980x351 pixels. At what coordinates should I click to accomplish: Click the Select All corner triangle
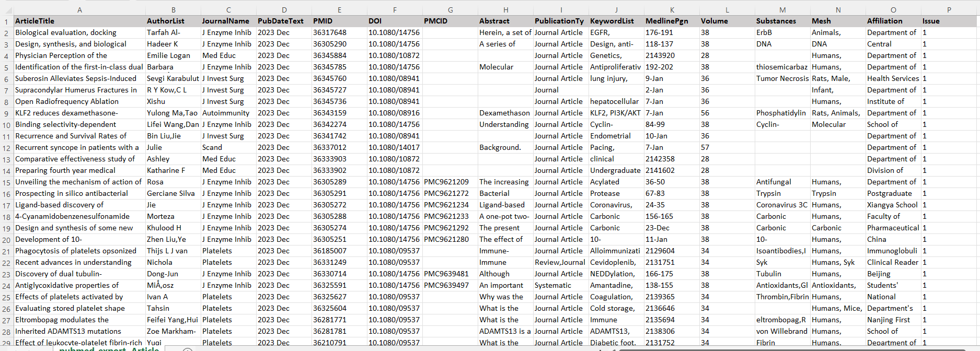(6, 10)
